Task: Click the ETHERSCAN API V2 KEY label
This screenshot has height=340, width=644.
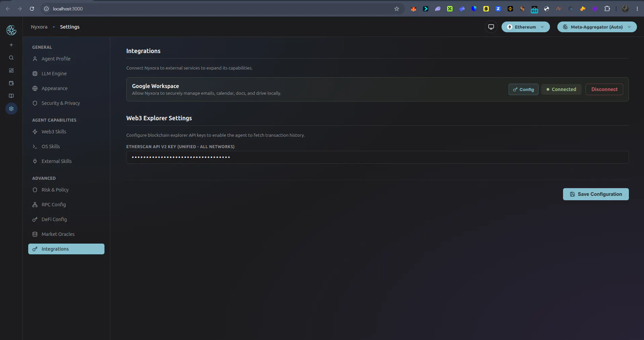Action: (x=180, y=147)
